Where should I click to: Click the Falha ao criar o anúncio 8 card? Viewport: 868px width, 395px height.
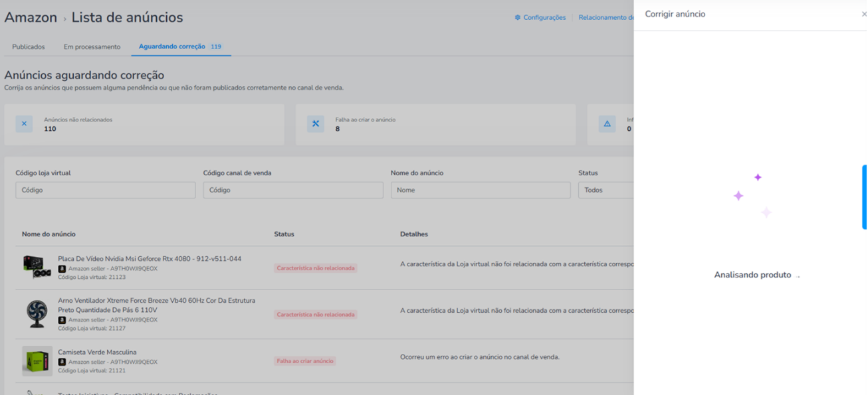tap(436, 124)
